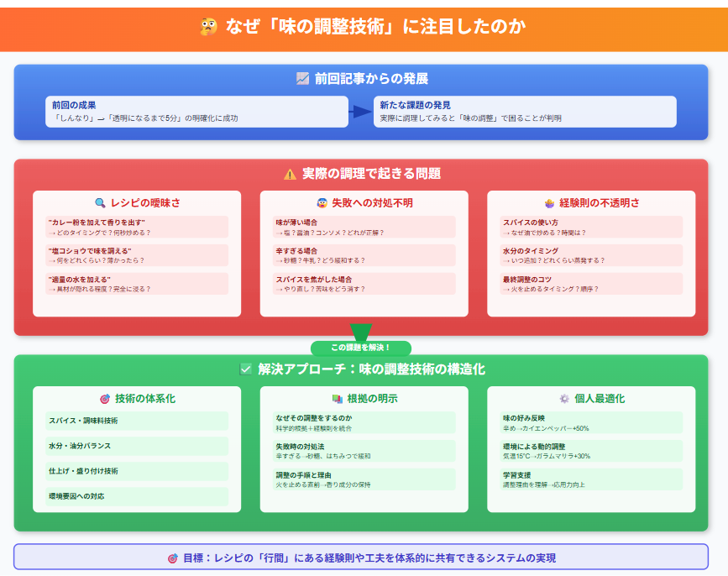Click the green checkmark icon beside 解決アプローチ
This screenshot has width=728, height=576.
[246, 369]
